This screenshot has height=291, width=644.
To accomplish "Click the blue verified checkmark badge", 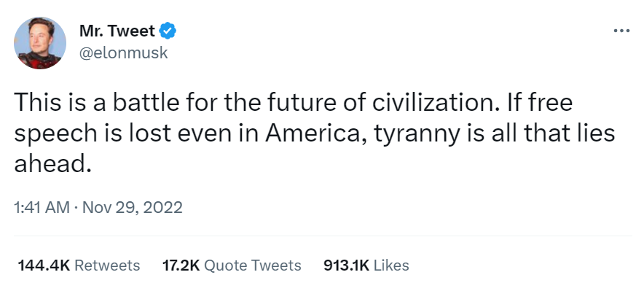I will [x=168, y=31].
